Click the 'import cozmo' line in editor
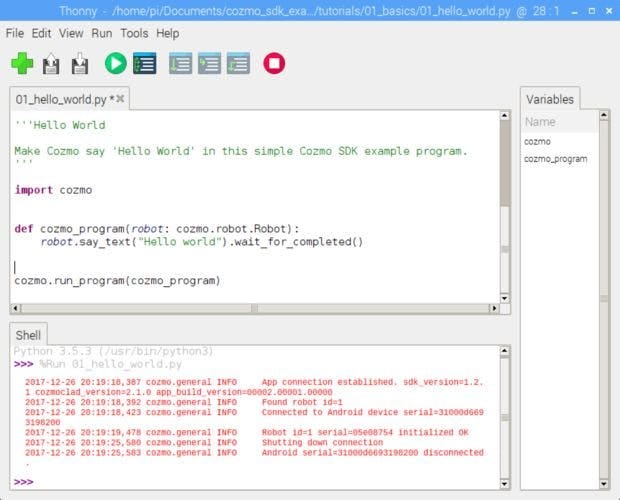Image resolution: width=620 pixels, height=500 pixels. coord(53,190)
